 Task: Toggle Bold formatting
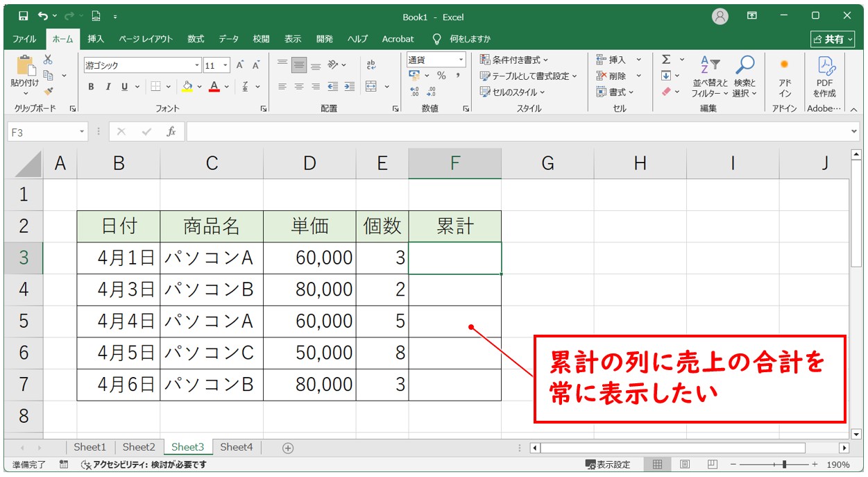[x=91, y=87]
